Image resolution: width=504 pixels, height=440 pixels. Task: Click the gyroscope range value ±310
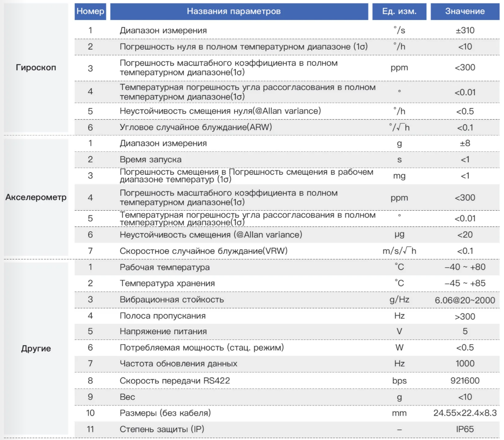click(x=465, y=31)
